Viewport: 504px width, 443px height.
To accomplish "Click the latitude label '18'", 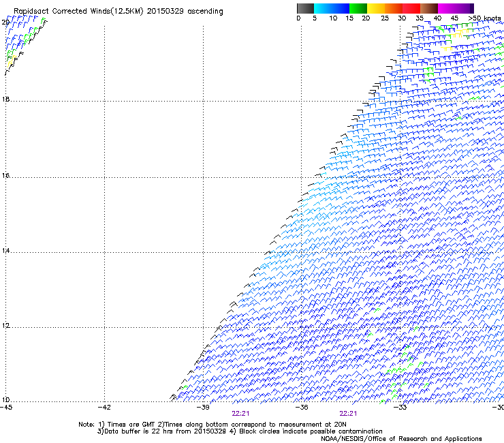I will [5, 100].
